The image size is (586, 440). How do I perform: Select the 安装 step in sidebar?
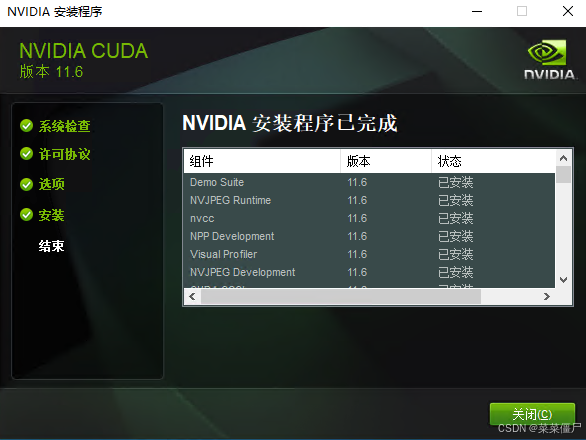click(x=52, y=215)
